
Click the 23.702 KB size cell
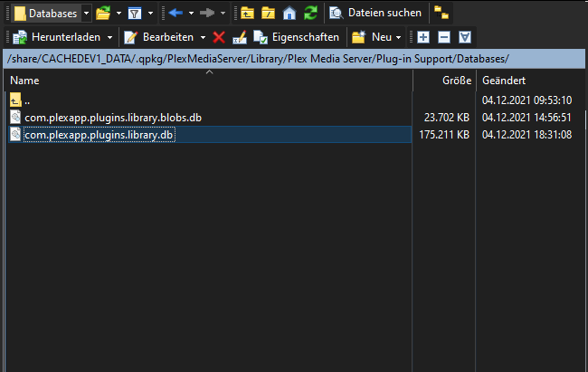click(x=447, y=118)
